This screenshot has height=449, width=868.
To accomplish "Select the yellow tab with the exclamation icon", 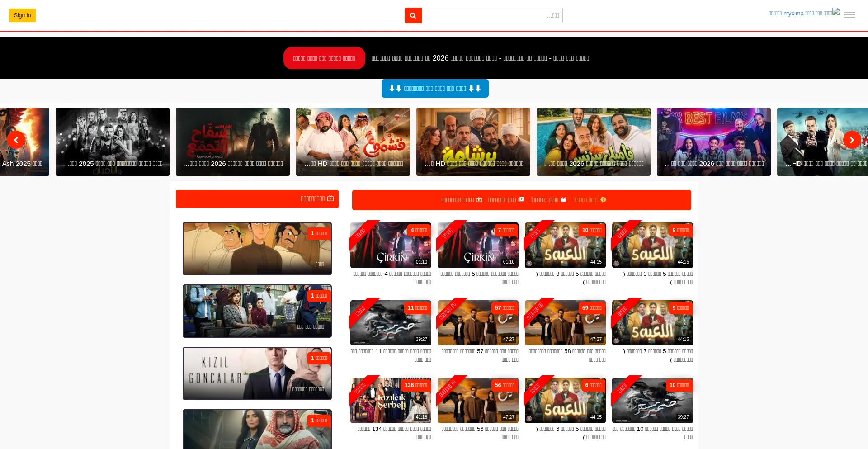I will coord(590,200).
